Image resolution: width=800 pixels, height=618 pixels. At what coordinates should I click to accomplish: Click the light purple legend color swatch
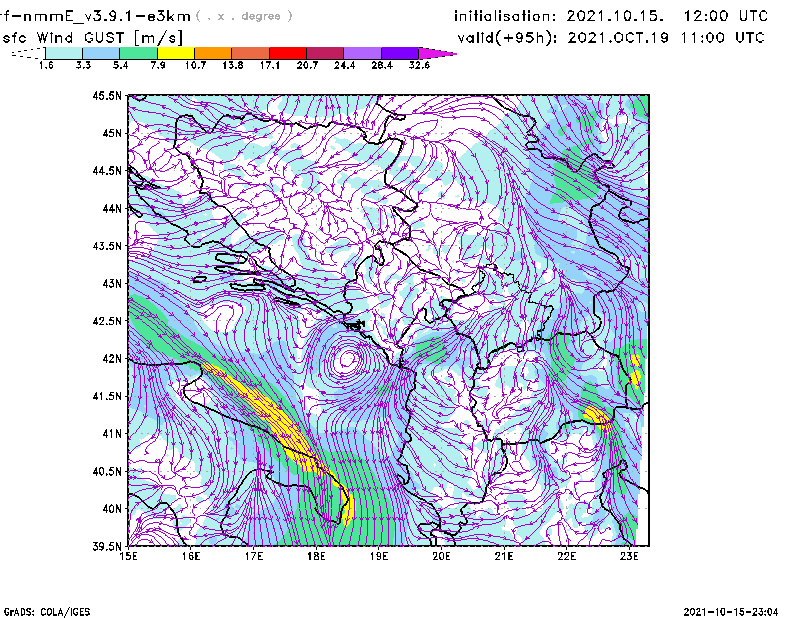point(362,53)
